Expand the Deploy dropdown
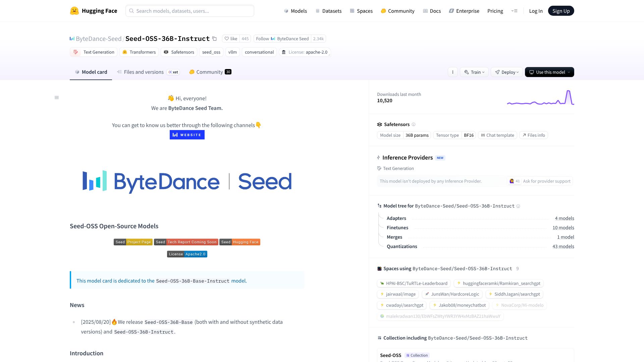 click(506, 72)
